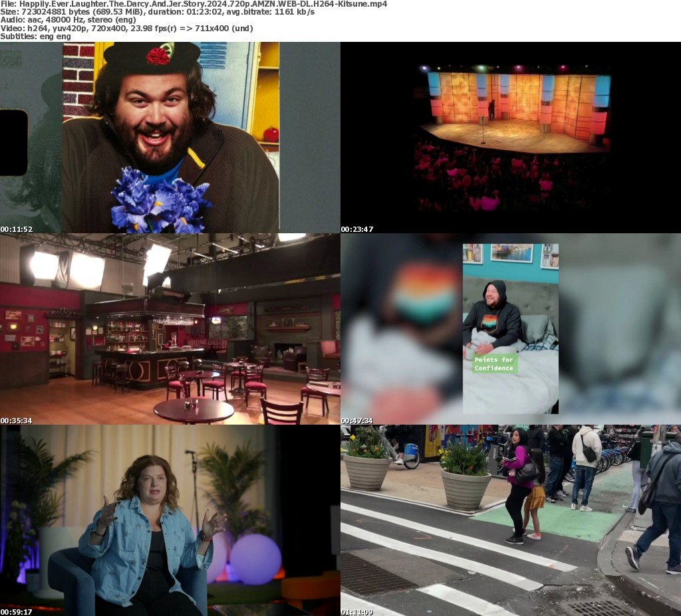681x616 pixels.
Task: Click the 'Subtitles: eng eng' line
Action: [x=36, y=37]
